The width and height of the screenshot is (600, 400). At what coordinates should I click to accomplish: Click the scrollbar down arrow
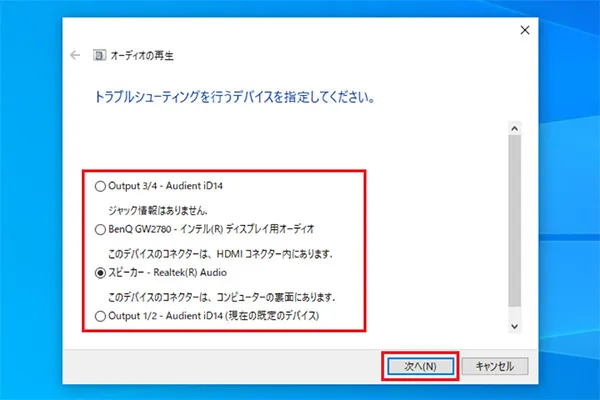pos(514,327)
